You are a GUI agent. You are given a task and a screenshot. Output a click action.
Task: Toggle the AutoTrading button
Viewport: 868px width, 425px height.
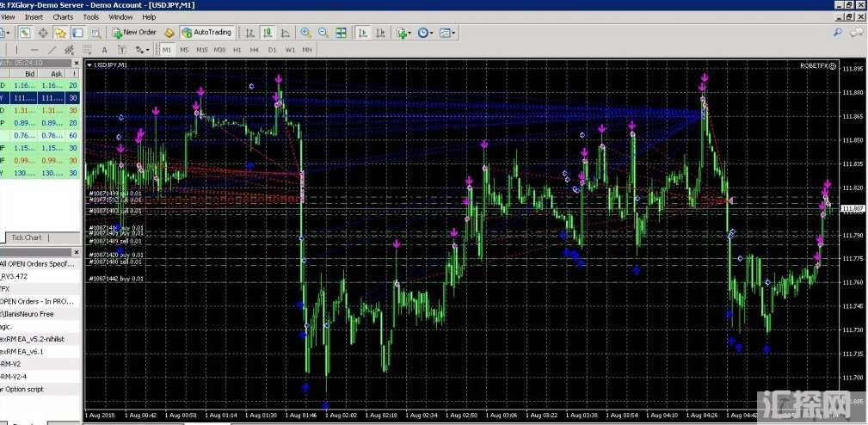tap(206, 33)
